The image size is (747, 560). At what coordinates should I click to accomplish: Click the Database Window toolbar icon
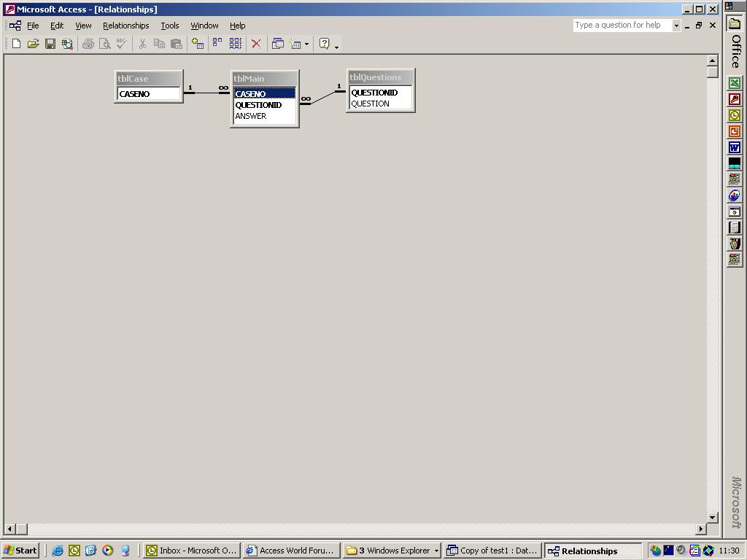pyautogui.click(x=278, y=44)
